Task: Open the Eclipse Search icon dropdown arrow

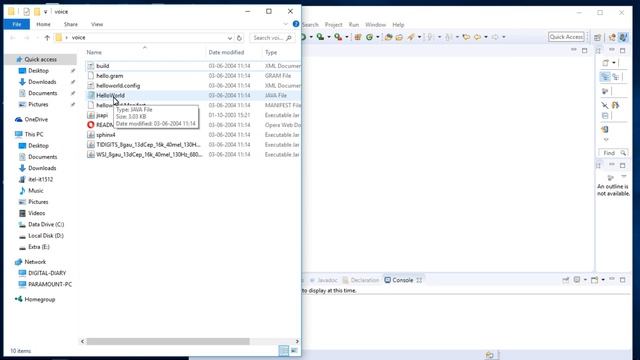Action: [419, 37]
